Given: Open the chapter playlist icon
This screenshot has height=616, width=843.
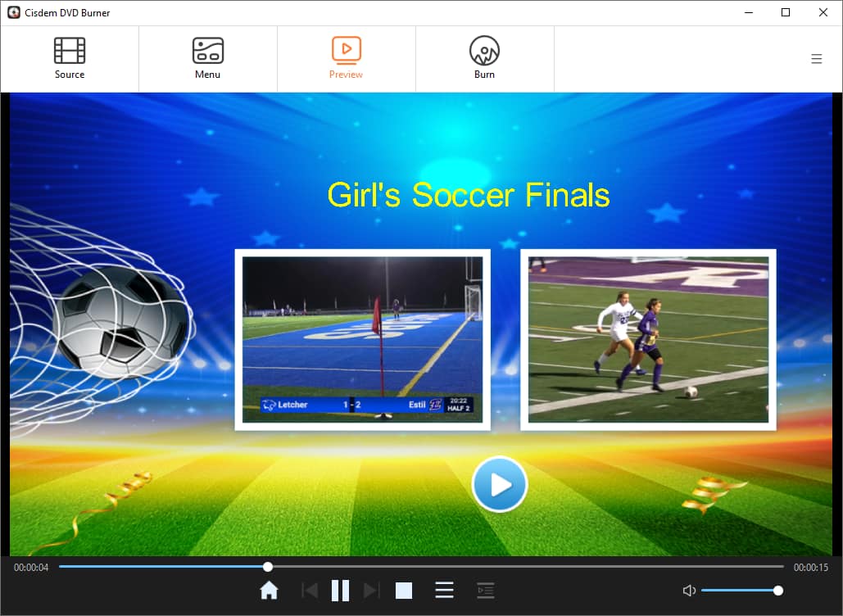Looking at the screenshot, I should click(x=485, y=590).
